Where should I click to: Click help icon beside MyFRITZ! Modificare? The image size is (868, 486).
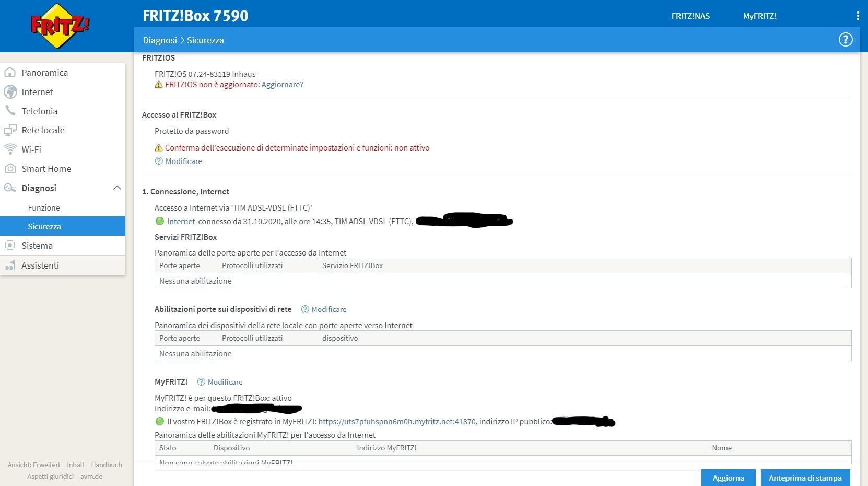tap(201, 382)
